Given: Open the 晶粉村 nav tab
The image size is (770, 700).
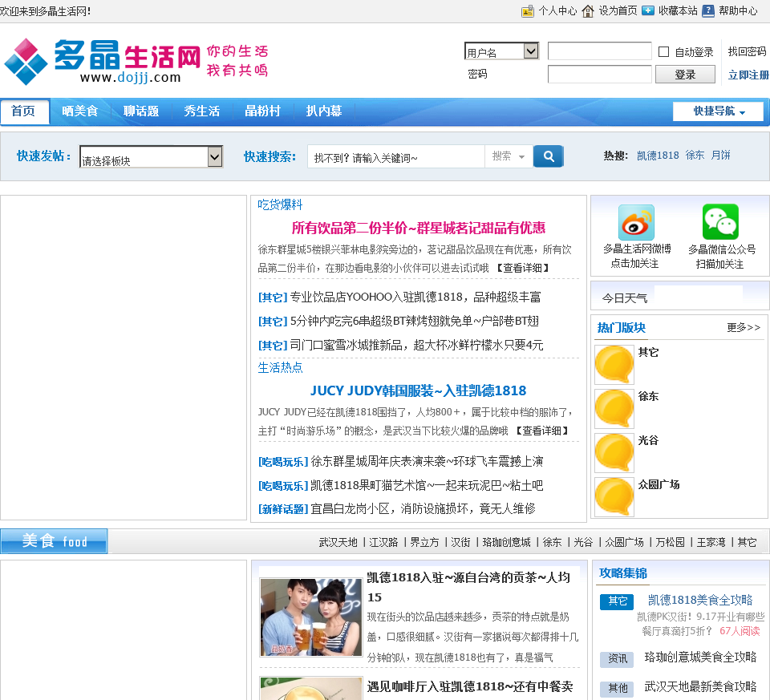Looking at the screenshot, I should 263,111.
